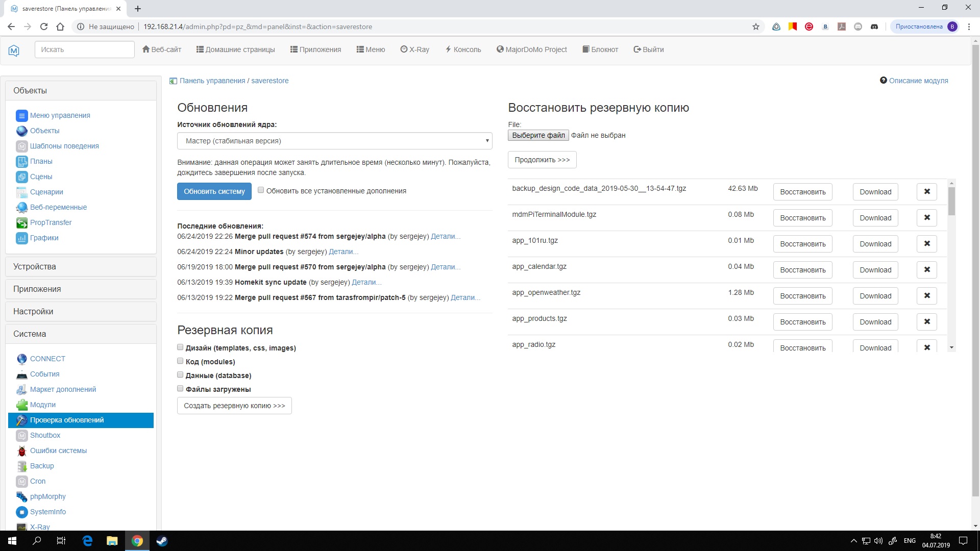
Task: Click the Обновить систему button
Action: [x=214, y=191]
